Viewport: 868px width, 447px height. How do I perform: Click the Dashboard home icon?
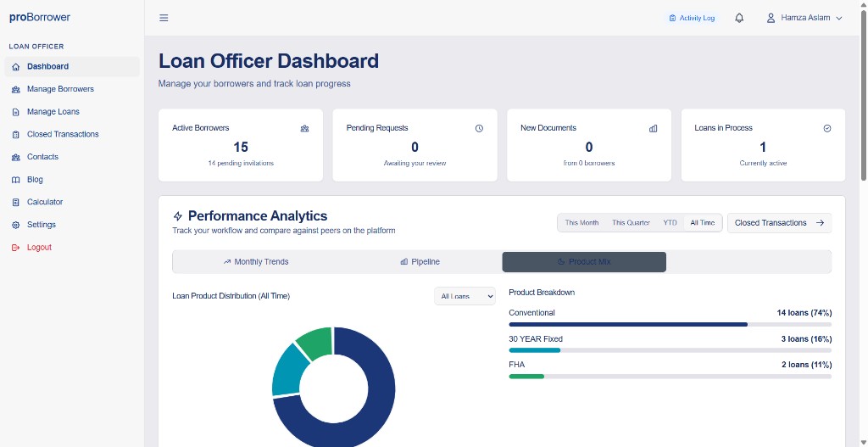pyautogui.click(x=15, y=66)
